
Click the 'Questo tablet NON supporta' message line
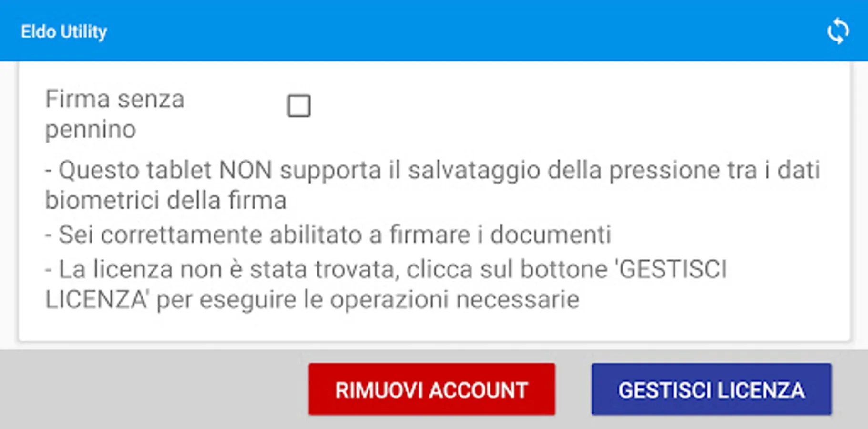[432, 184]
